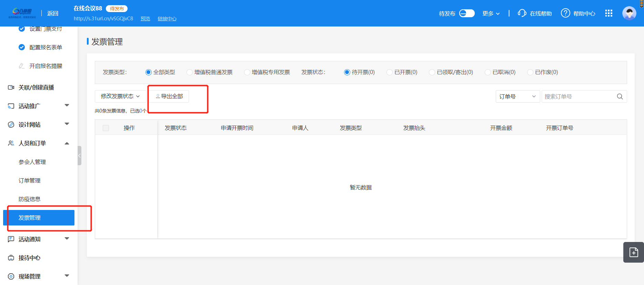Screen dimensions: 644x285
Task: Expand the 活动通知 menu arrow
Action: (x=67, y=239)
